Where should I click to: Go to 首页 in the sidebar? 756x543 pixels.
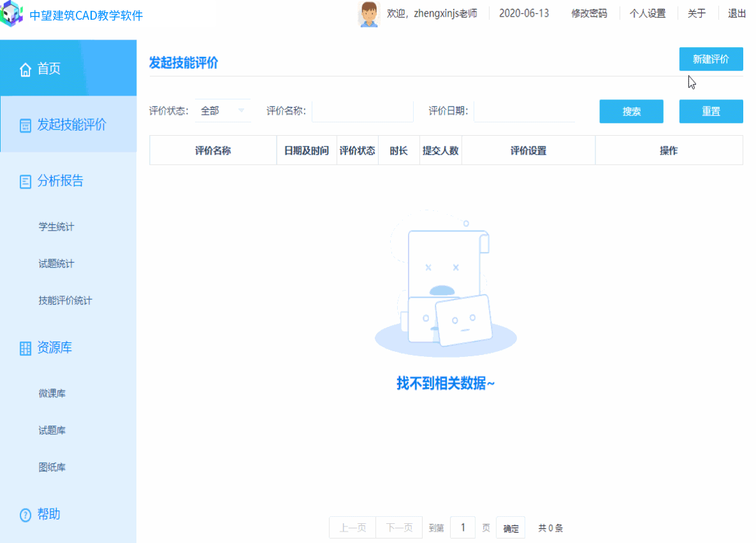pyautogui.click(x=68, y=68)
